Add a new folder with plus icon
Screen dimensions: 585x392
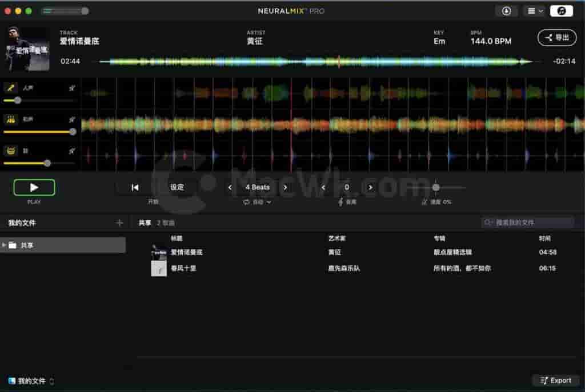119,223
